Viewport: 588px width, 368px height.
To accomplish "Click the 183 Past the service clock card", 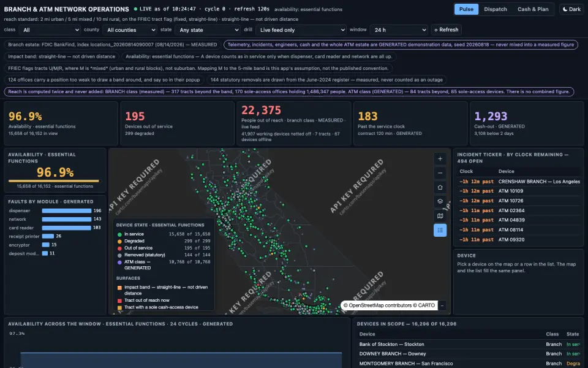I will pyautogui.click(x=410, y=123).
